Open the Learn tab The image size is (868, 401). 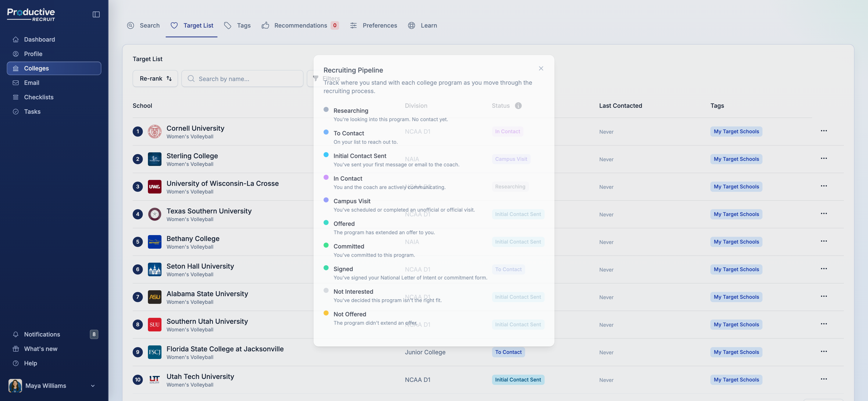coord(422,25)
